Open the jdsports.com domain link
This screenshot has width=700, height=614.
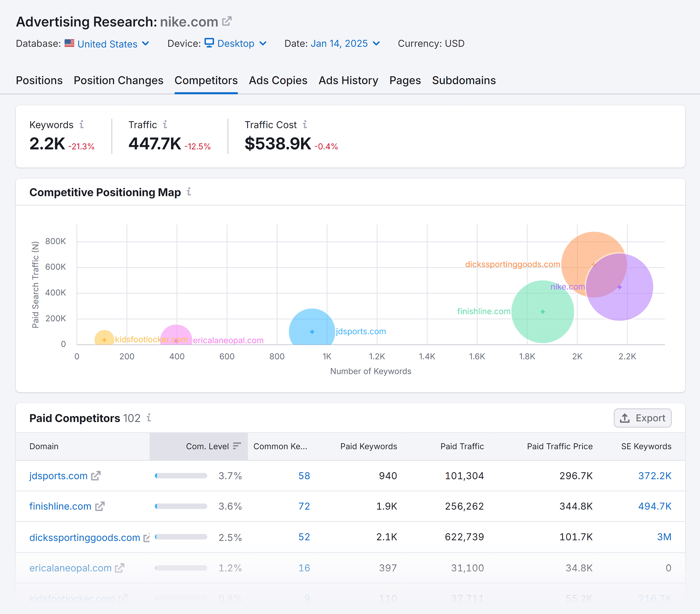tap(59, 476)
